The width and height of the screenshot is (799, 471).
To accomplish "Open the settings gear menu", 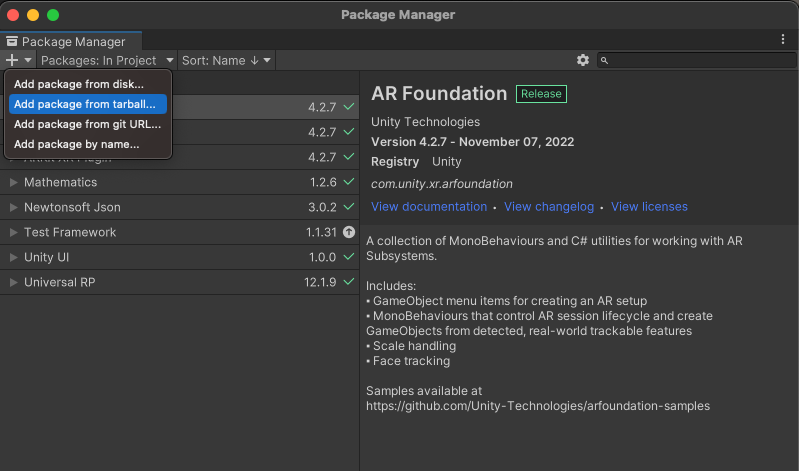I will pos(583,61).
